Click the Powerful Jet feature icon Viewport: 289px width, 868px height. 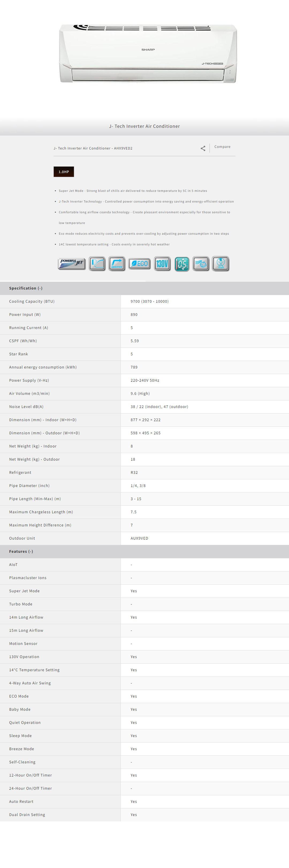click(x=72, y=264)
